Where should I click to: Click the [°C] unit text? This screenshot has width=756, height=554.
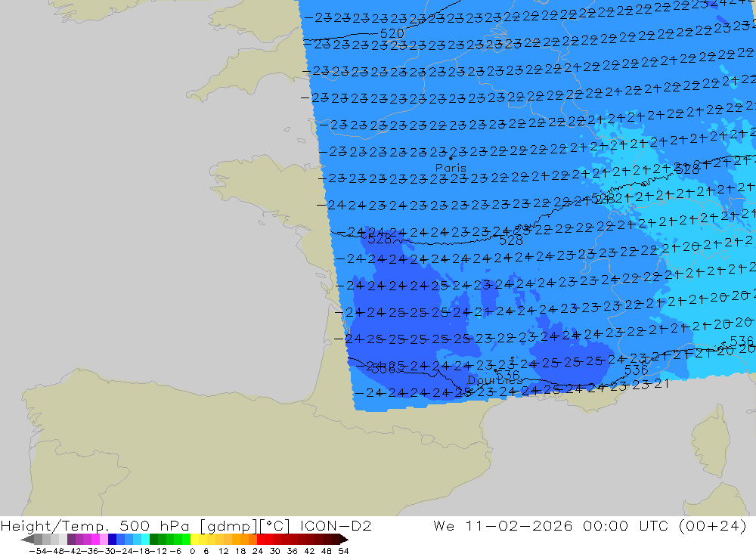point(275,526)
